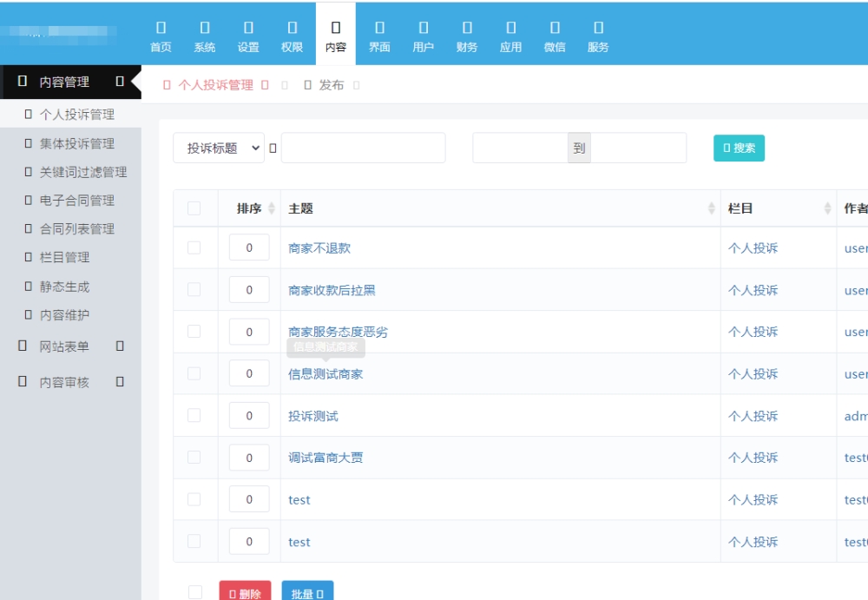This screenshot has height=600, width=868.
Task: Open 个人投诉管理 in the sidebar
Action: 70,114
